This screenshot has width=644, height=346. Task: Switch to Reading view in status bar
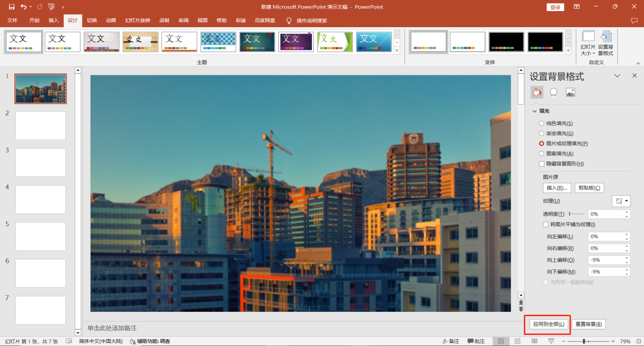click(534, 341)
